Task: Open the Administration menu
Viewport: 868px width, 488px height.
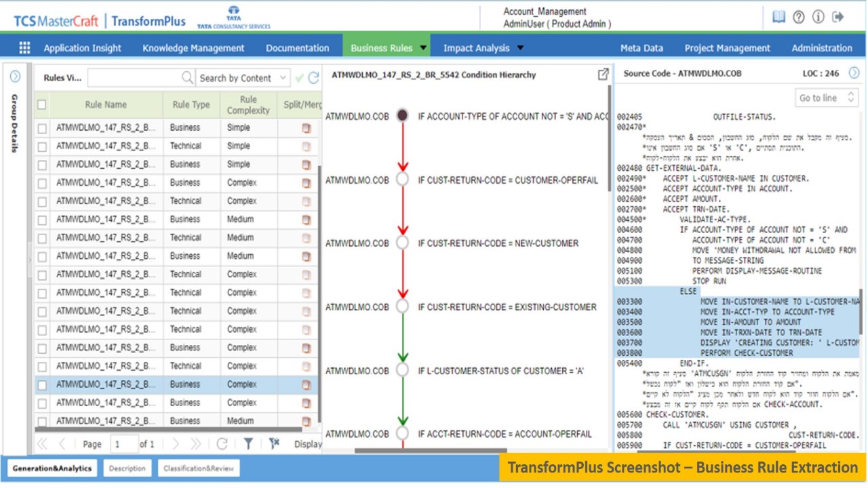Action: click(x=822, y=48)
